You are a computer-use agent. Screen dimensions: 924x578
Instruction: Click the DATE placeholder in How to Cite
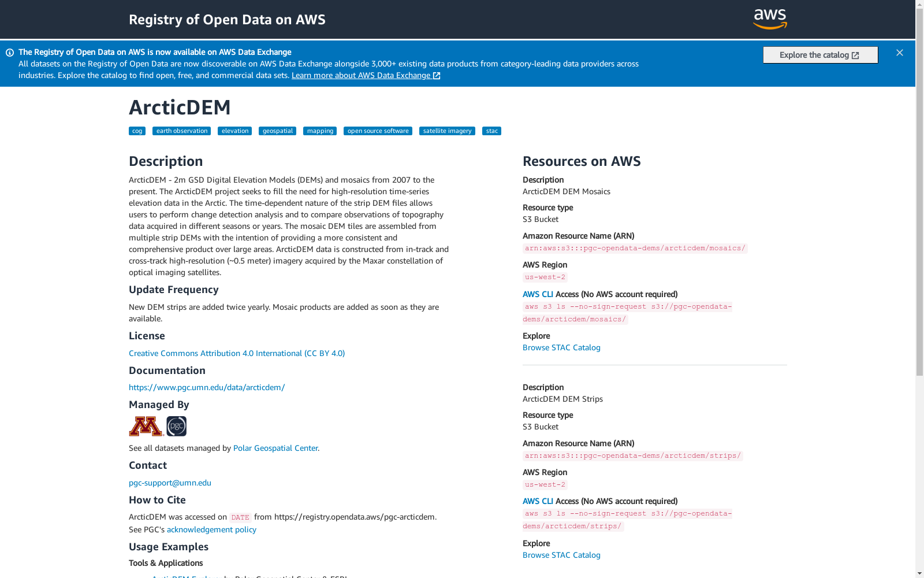click(240, 518)
